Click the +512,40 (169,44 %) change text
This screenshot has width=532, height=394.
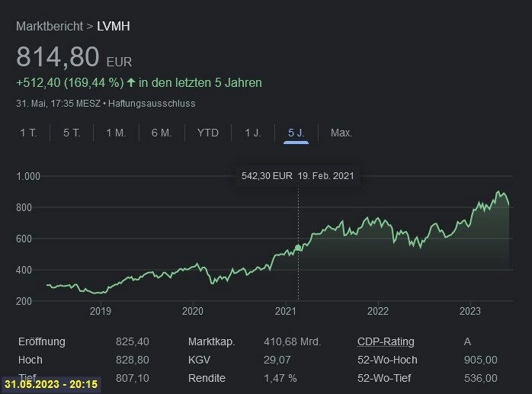click(70, 83)
